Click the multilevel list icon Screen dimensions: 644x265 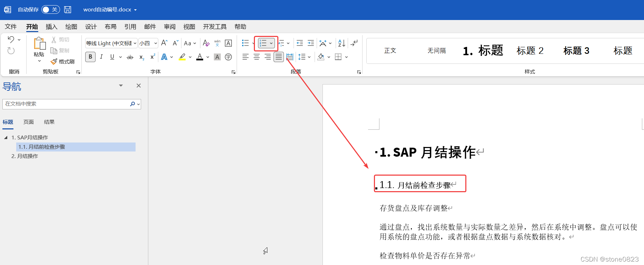(281, 43)
